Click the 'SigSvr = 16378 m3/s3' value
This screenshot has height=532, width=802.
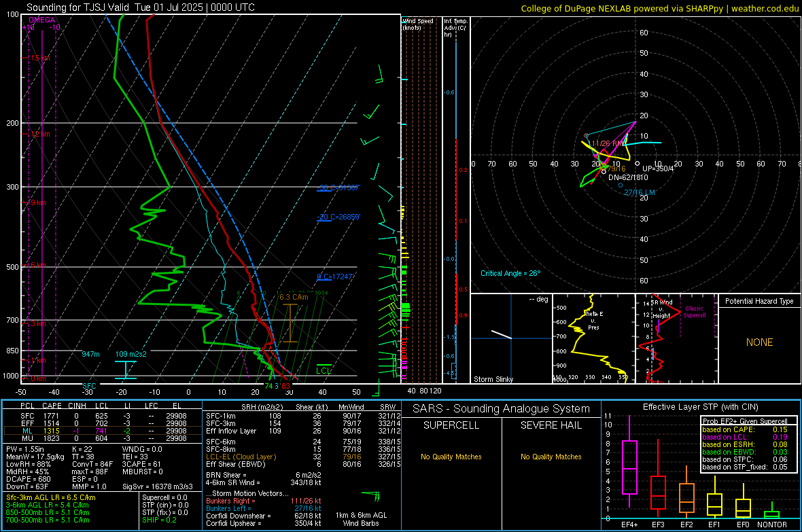point(158,487)
